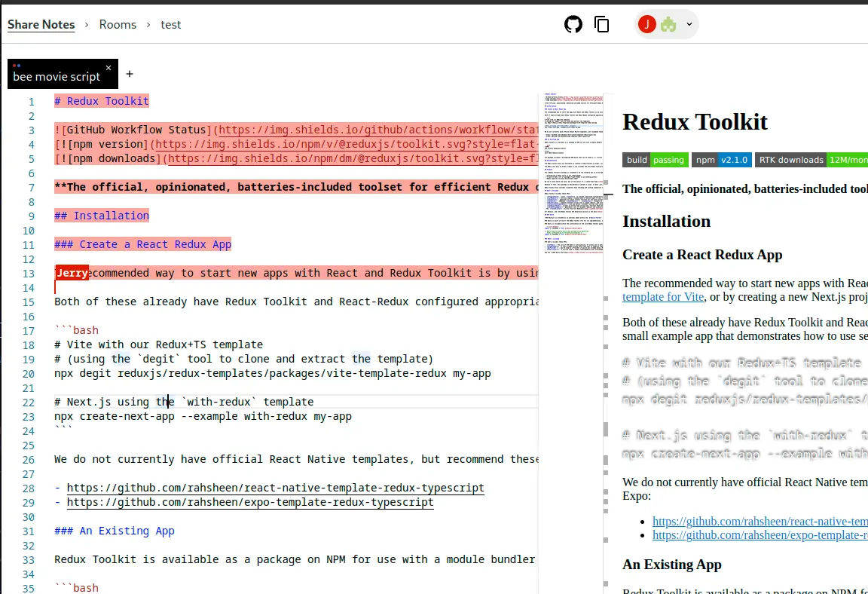Open the template for Vite link
The width and height of the screenshot is (868, 594).
(662, 296)
